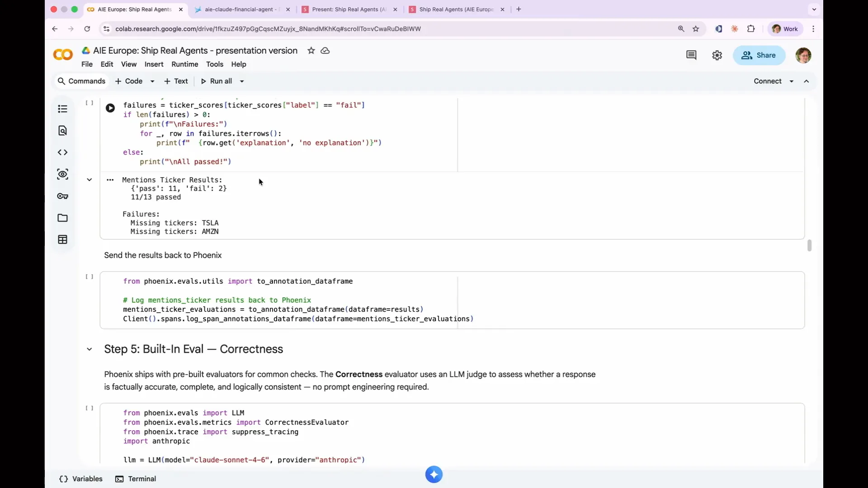
Task: Collapse the Step 5 section
Action: [90, 349]
